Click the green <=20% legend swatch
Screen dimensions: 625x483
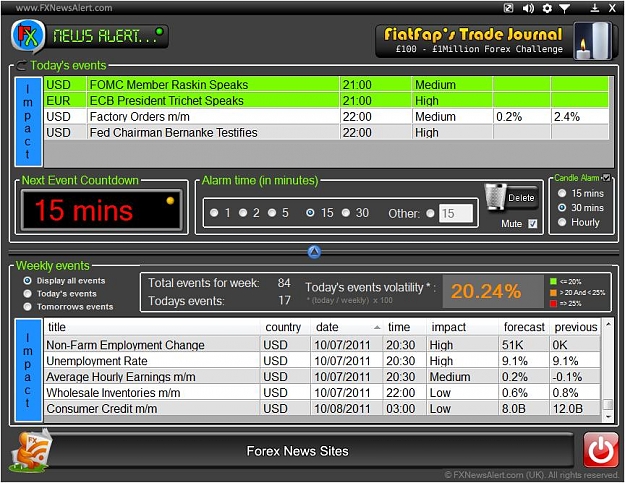click(x=553, y=281)
